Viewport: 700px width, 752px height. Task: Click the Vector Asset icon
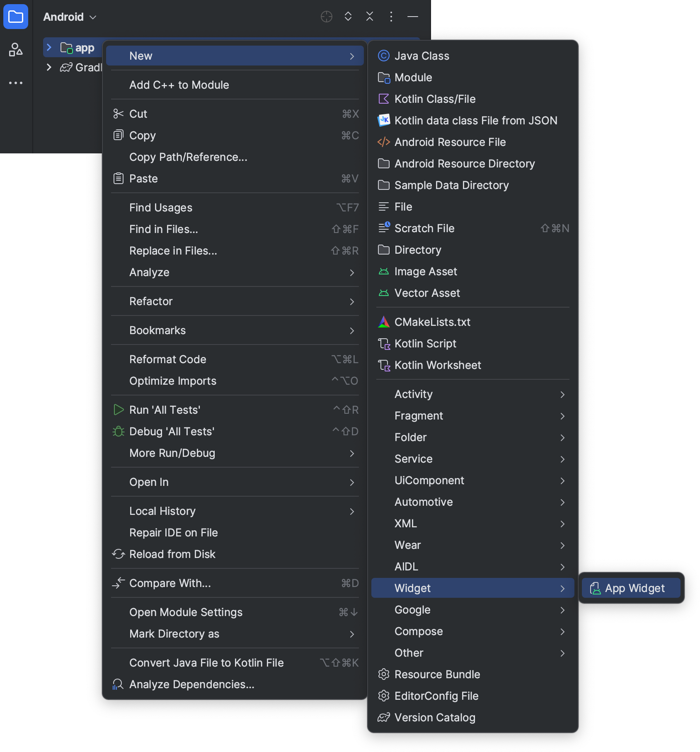pyautogui.click(x=384, y=293)
